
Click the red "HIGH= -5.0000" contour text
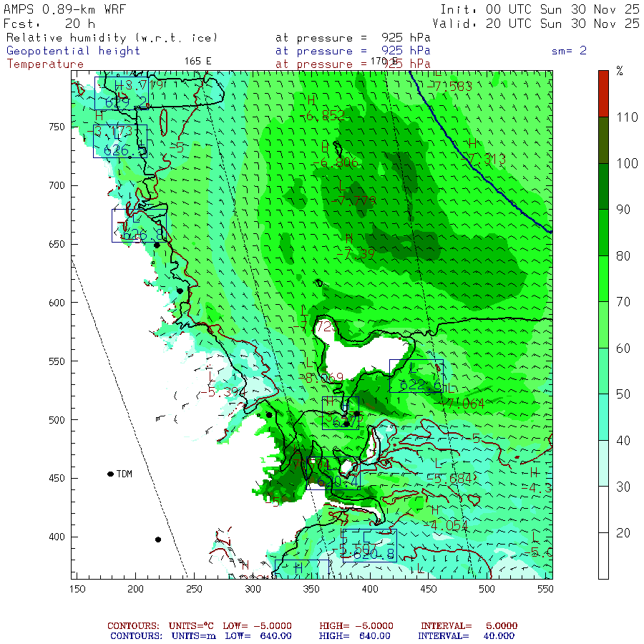(356, 626)
